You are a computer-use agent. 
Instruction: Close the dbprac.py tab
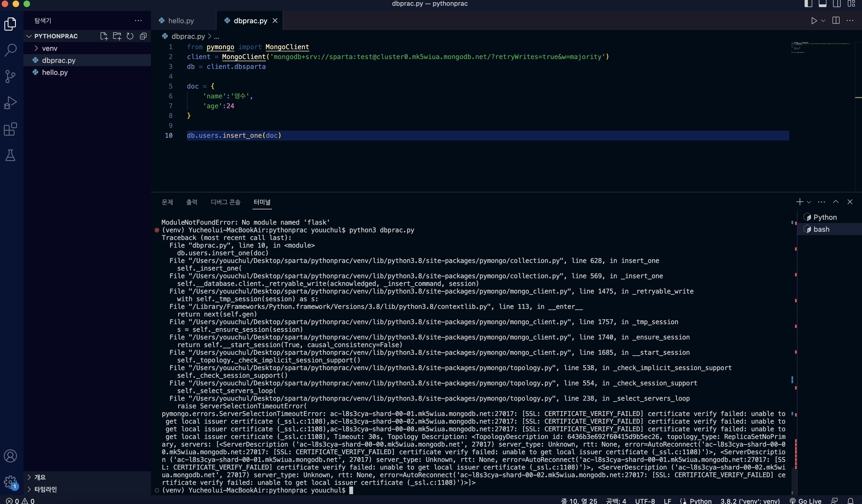275,20
